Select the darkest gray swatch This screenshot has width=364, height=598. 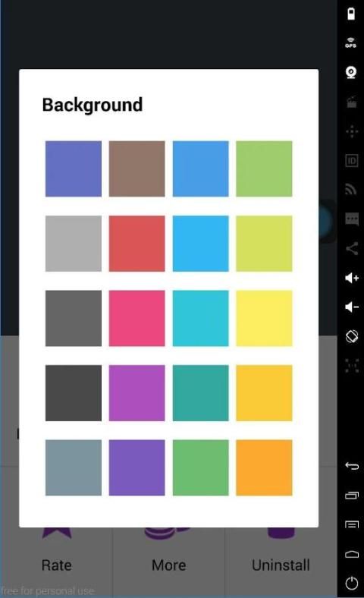tap(74, 393)
